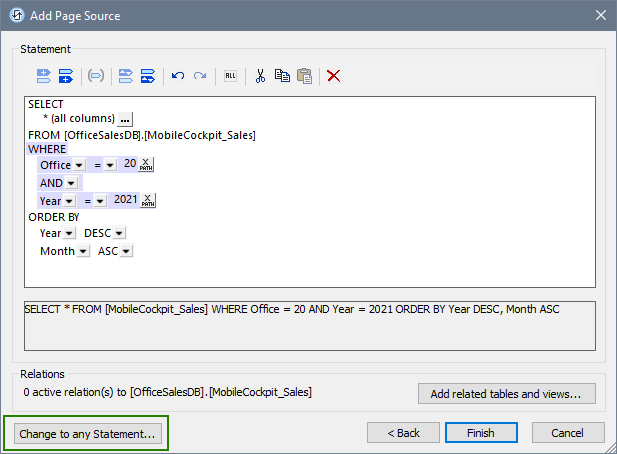Open XPath editor for Year value 2021
This screenshot has width=617, height=454.
click(149, 200)
